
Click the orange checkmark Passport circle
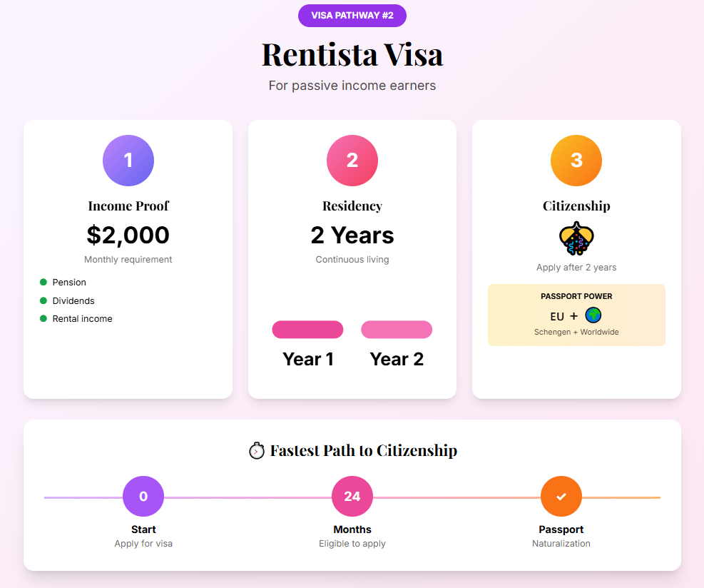[561, 496]
